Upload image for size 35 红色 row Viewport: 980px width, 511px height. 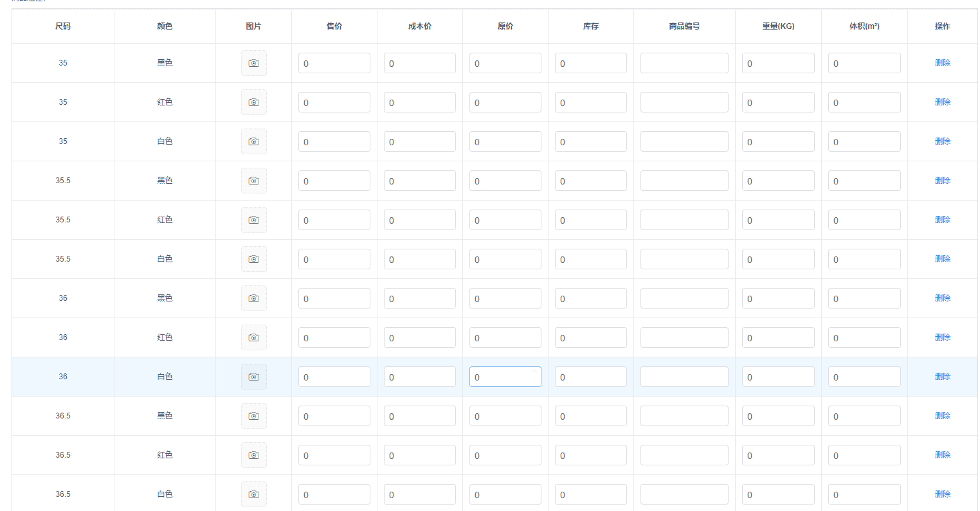[254, 102]
